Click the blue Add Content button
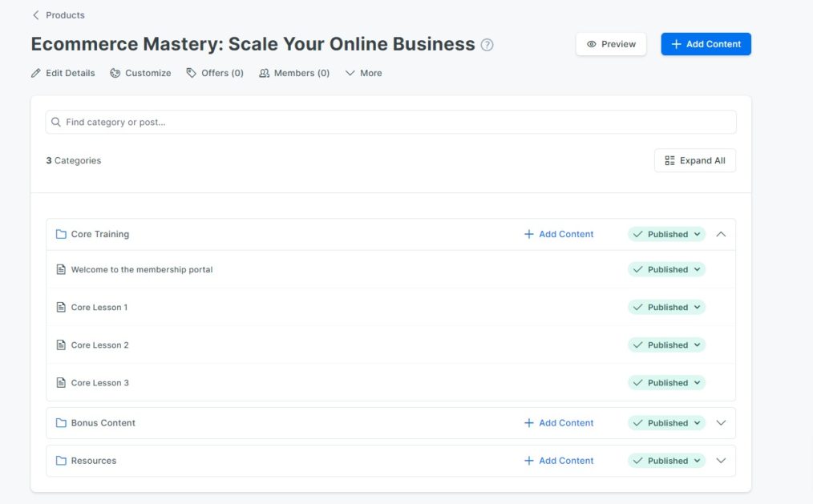Image resolution: width=813 pixels, height=504 pixels. [706, 44]
